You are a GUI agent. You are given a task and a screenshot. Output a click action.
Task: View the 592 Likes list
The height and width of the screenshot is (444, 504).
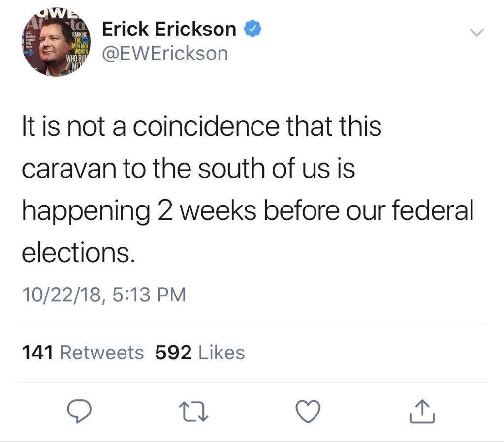click(x=200, y=353)
